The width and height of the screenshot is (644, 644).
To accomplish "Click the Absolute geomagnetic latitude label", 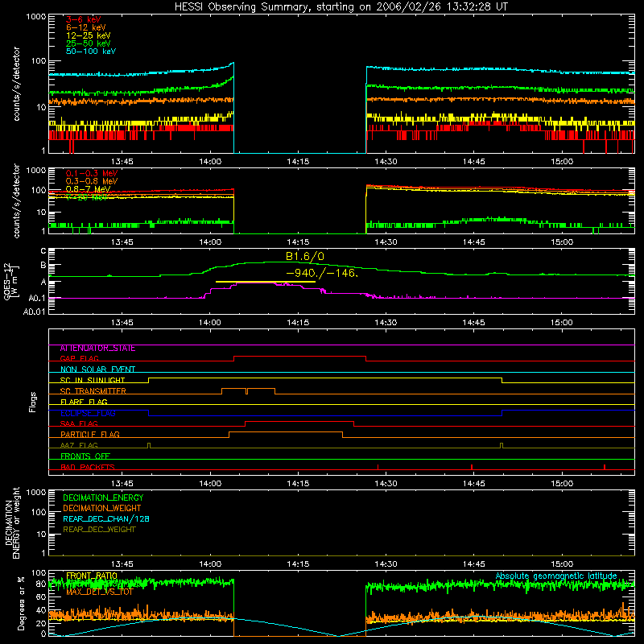I will 556,576.
